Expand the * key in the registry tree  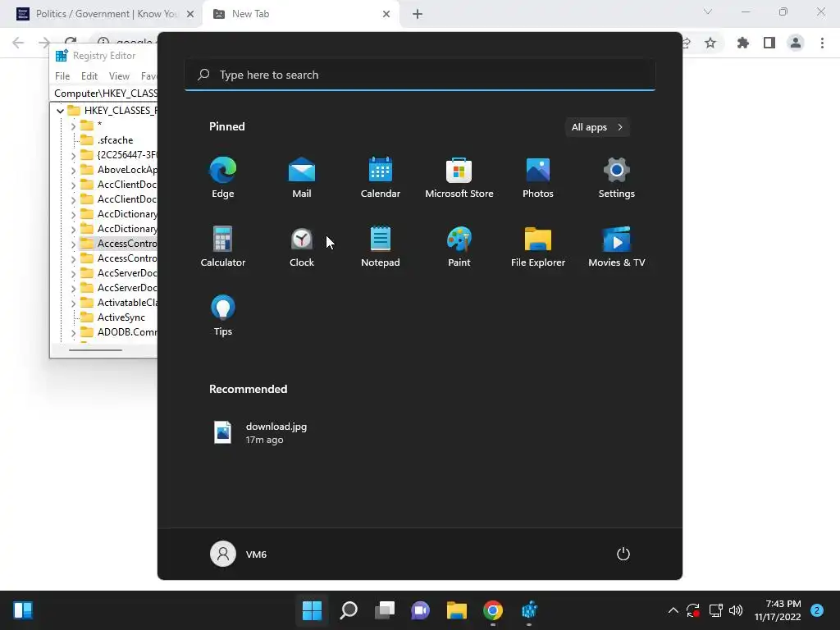(73, 126)
